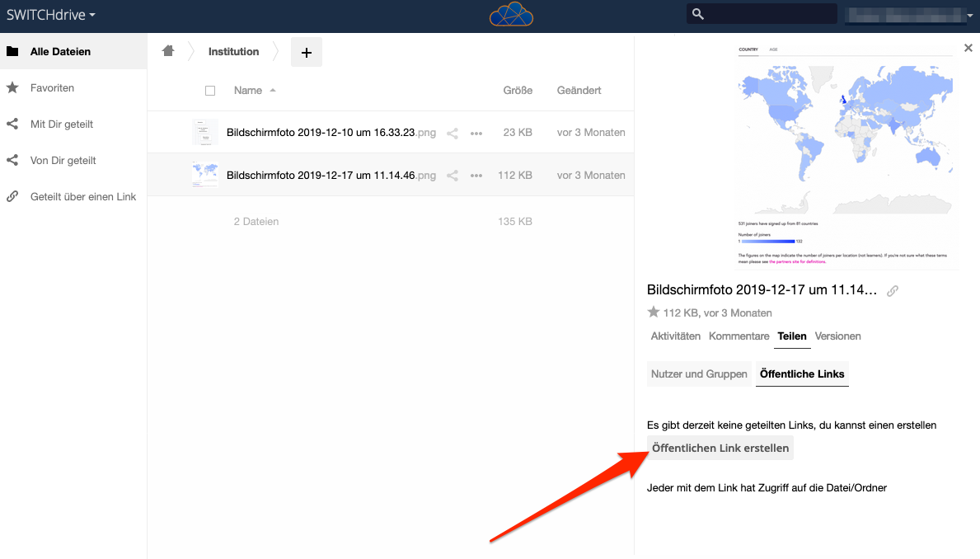Open Favoriten in the left sidebar
This screenshot has height=559, width=980.
(52, 88)
